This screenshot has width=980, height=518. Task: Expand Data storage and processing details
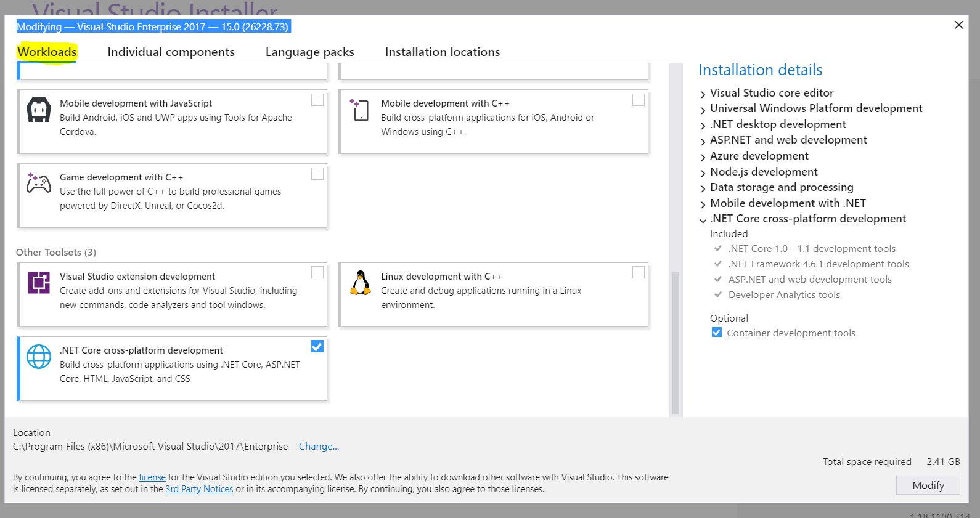[x=703, y=188]
